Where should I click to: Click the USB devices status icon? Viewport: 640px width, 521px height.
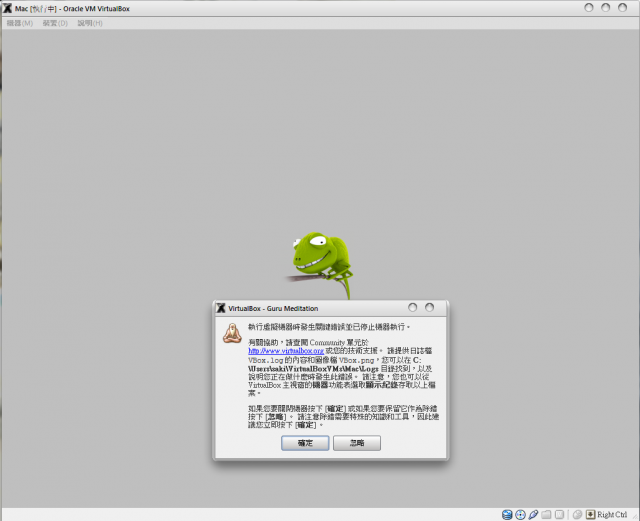point(533,514)
